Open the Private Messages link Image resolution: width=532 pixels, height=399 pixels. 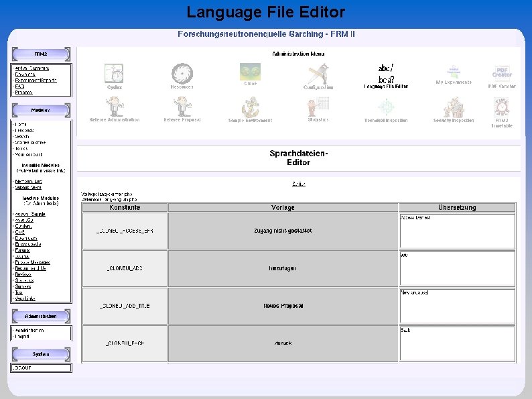pos(33,262)
